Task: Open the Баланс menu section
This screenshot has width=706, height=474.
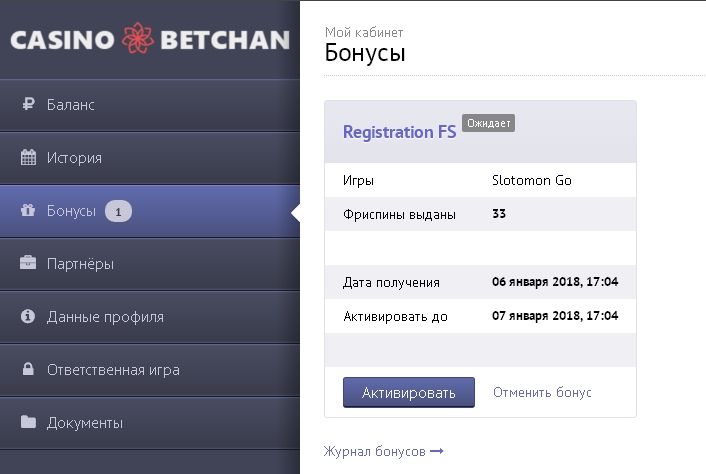Action: 71,105
